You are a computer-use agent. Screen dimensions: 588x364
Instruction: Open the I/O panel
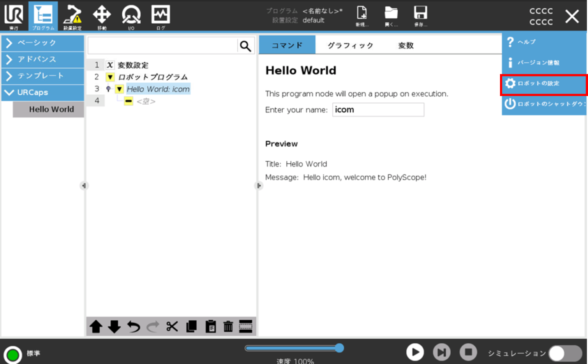131,16
